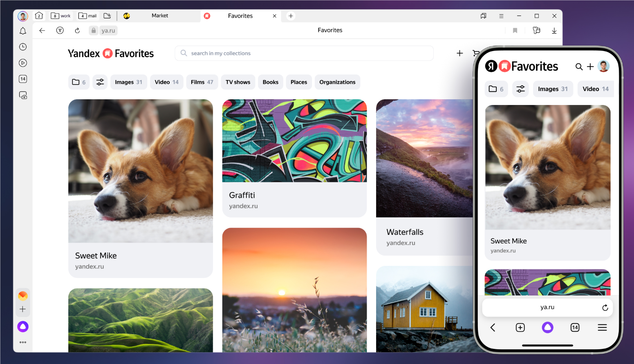Adjust filters using the sliders icon
The height and width of the screenshot is (364, 634).
pyautogui.click(x=100, y=82)
